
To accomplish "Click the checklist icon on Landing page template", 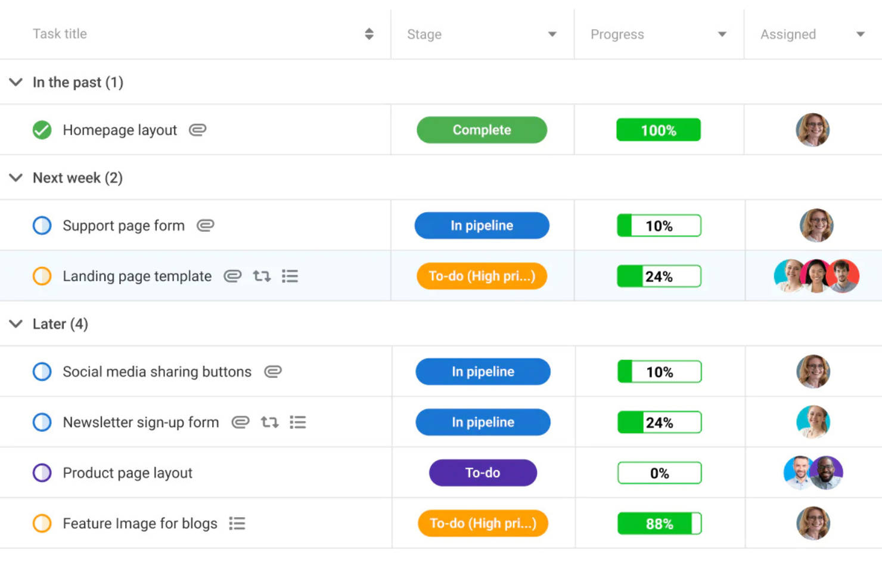I will point(290,276).
